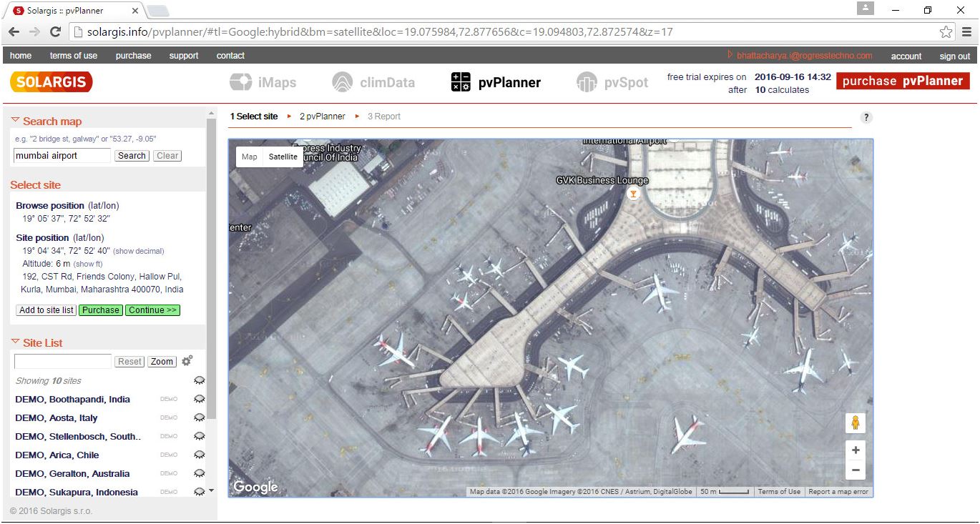The width and height of the screenshot is (980, 524).
Task: Open the pvSpot application
Action: pyautogui.click(x=612, y=82)
